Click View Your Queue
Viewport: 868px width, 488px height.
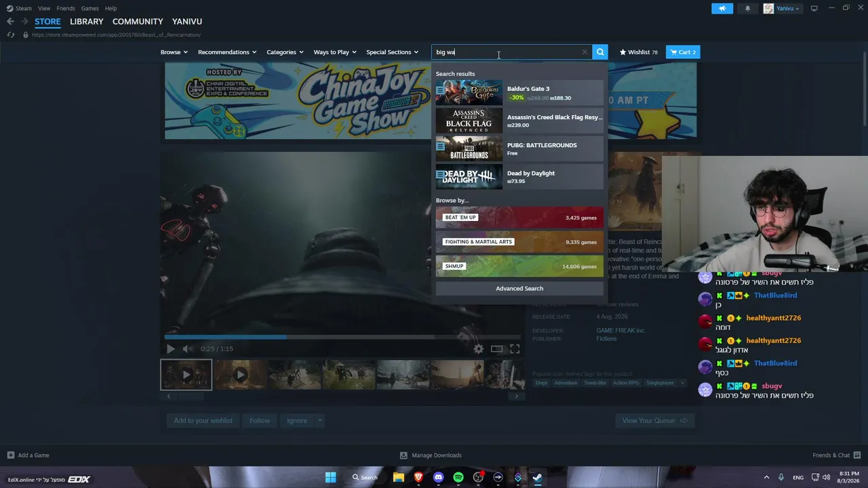(654, 421)
